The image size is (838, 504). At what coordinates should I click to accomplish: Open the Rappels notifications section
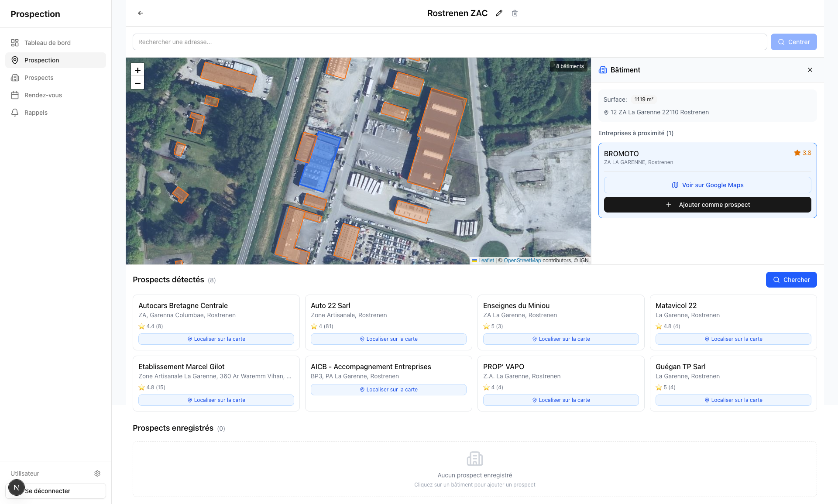coord(36,112)
